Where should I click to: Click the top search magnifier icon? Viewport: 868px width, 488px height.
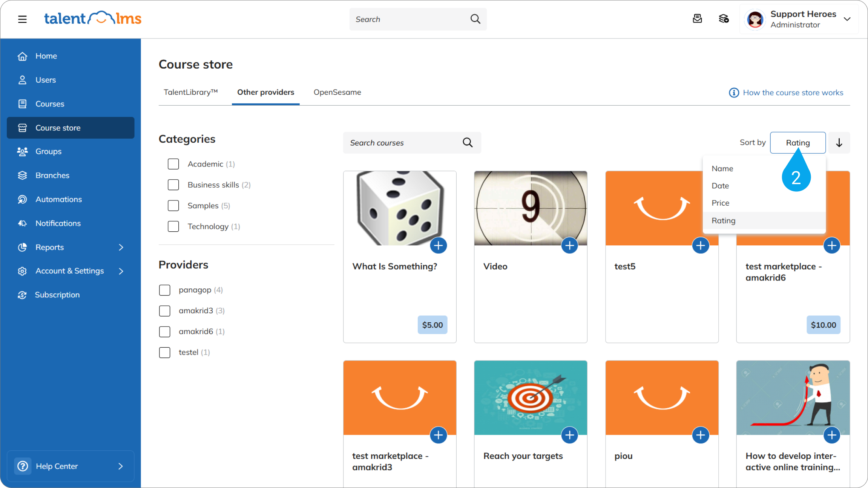click(x=475, y=19)
